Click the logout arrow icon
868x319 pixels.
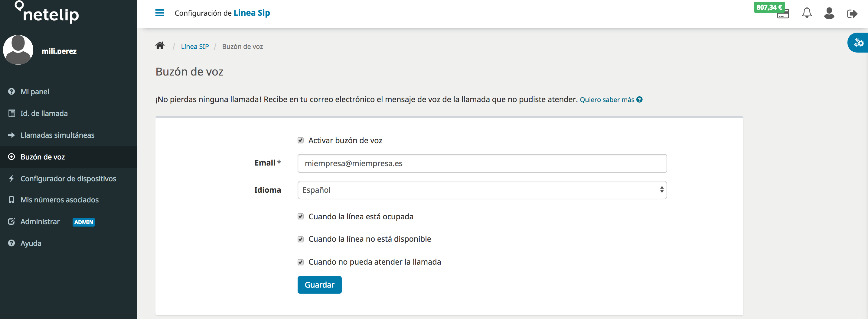852,14
